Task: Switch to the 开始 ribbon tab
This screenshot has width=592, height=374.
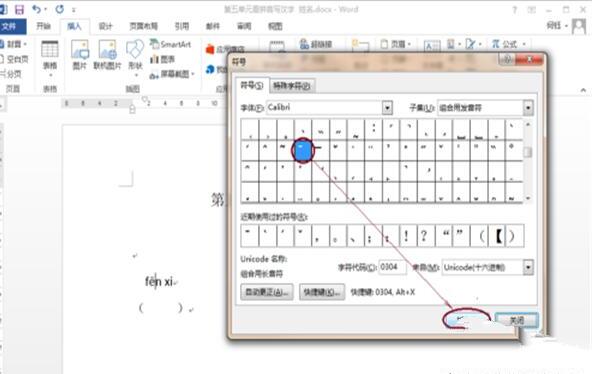Action: pyautogui.click(x=43, y=26)
